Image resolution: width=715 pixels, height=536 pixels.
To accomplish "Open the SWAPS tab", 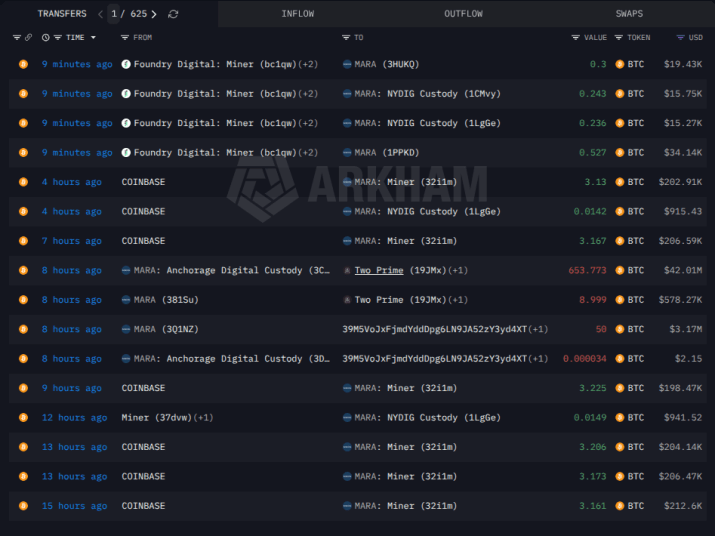I will (629, 14).
